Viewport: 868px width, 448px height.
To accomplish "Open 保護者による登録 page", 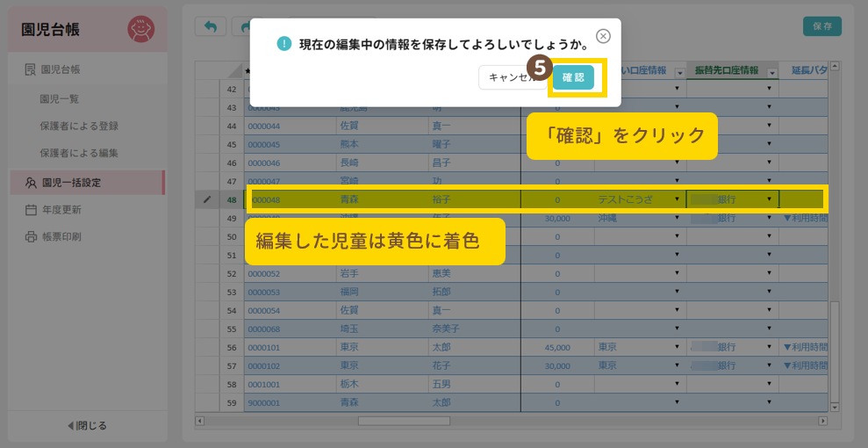I will [x=79, y=126].
